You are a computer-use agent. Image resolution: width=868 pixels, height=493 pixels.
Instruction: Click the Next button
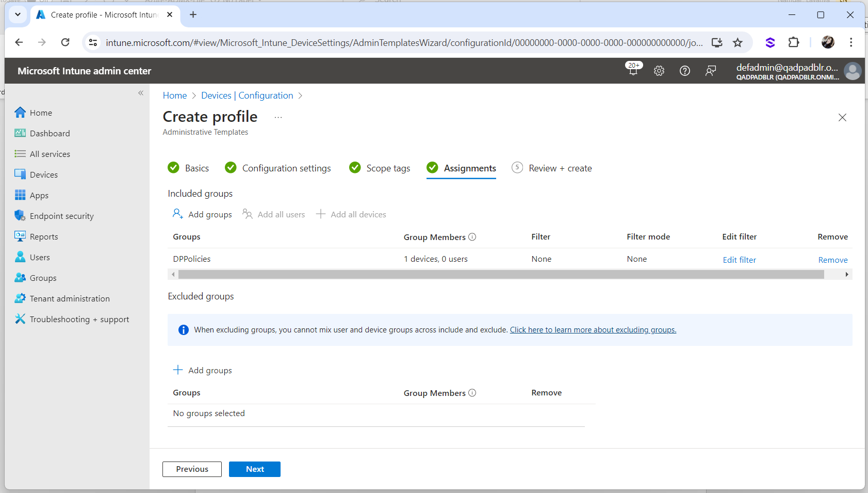coord(255,469)
